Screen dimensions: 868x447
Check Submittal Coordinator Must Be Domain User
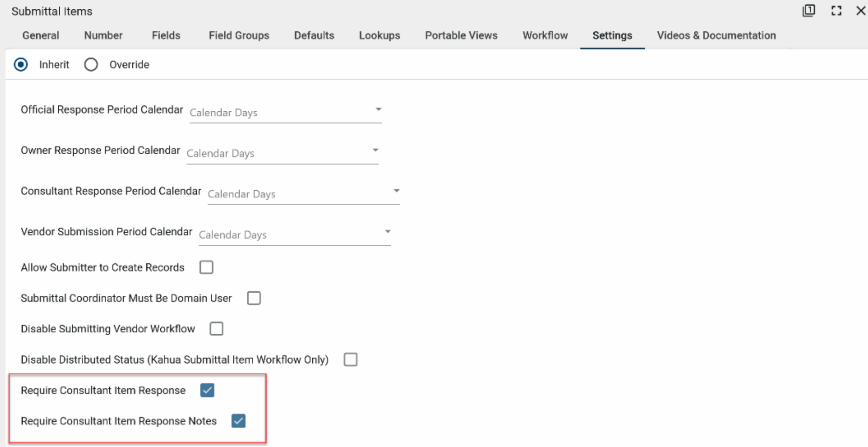[x=254, y=298]
